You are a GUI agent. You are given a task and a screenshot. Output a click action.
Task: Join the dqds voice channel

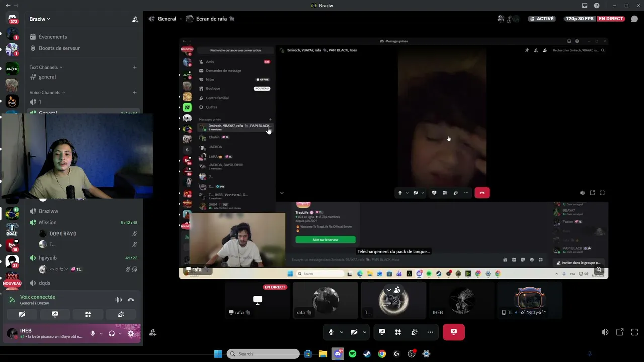(x=84, y=283)
